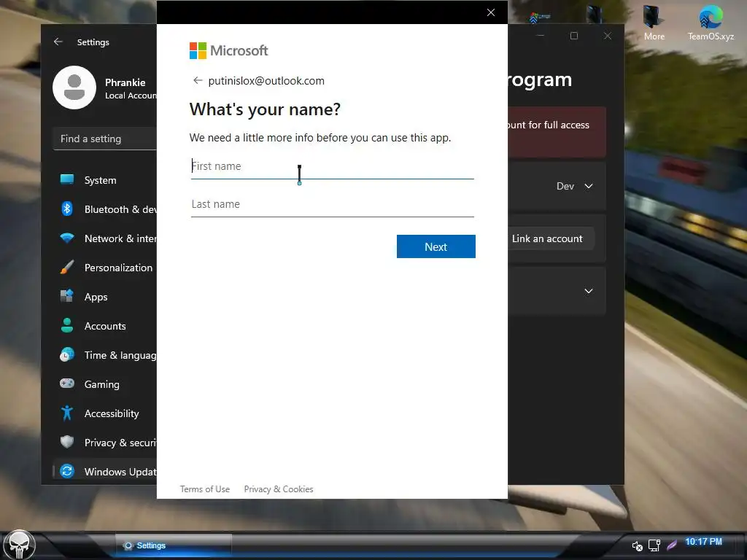Image resolution: width=747 pixels, height=560 pixels.
Task: Open the More desktop icon
Action: pyautogui.click(x=654, y=23)
